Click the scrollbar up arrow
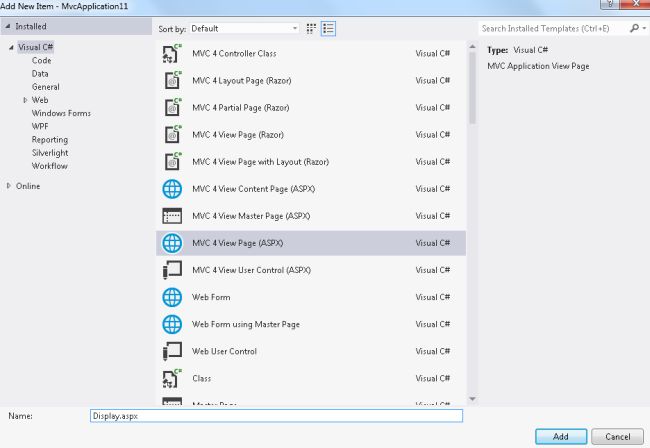This screenshot has width=650, height=448. coord(472,47)
